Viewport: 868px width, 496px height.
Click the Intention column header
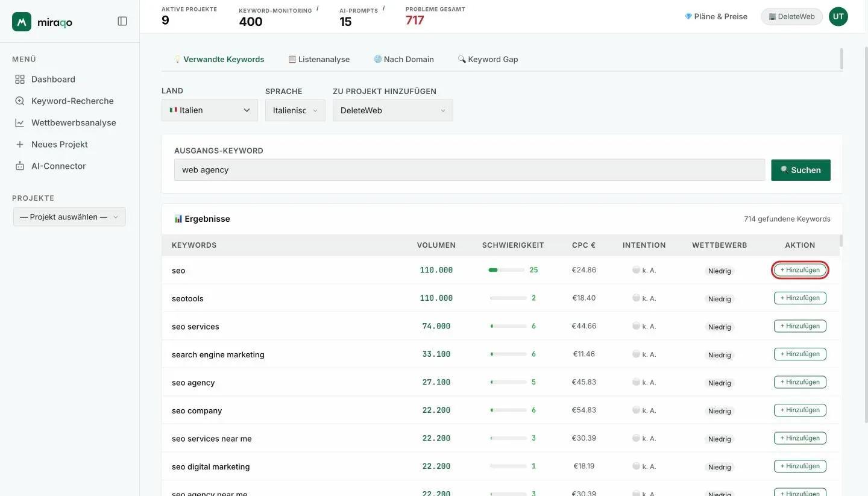(644, 245)
